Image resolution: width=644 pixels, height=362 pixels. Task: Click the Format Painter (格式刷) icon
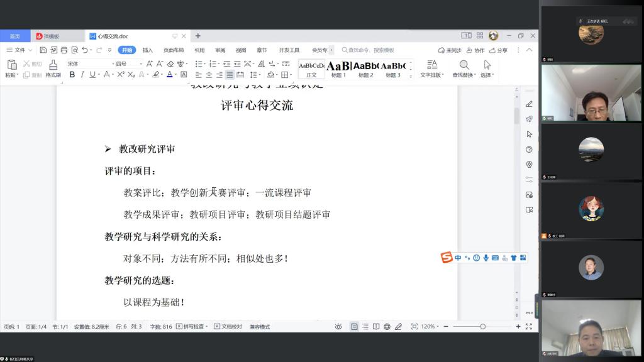click(53, 68)
